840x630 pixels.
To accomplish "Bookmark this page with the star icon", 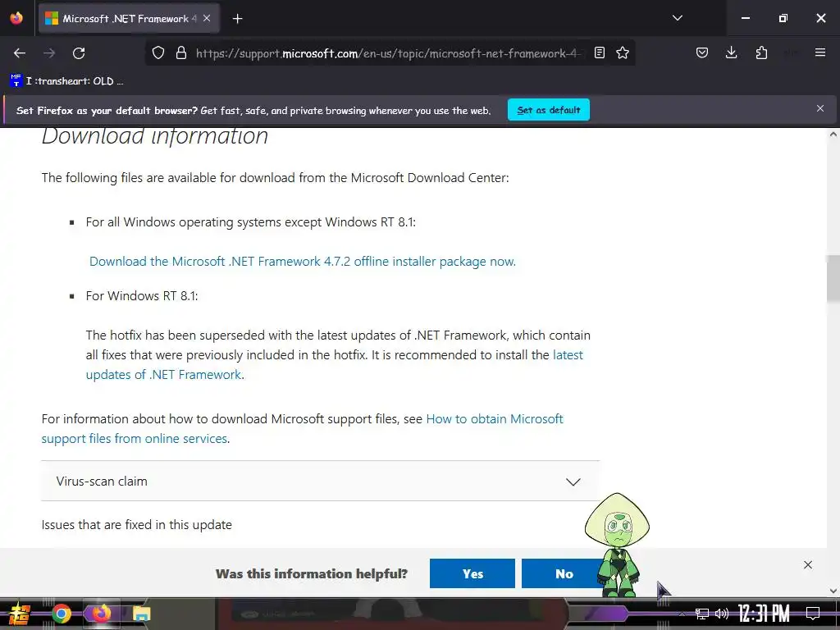I will click(x=623, y=53).
